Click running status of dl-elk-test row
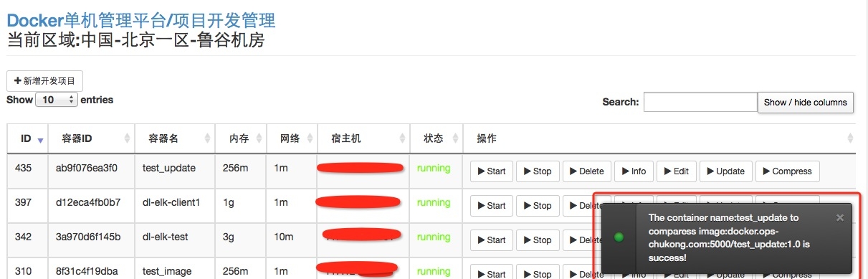 point(434,237)
